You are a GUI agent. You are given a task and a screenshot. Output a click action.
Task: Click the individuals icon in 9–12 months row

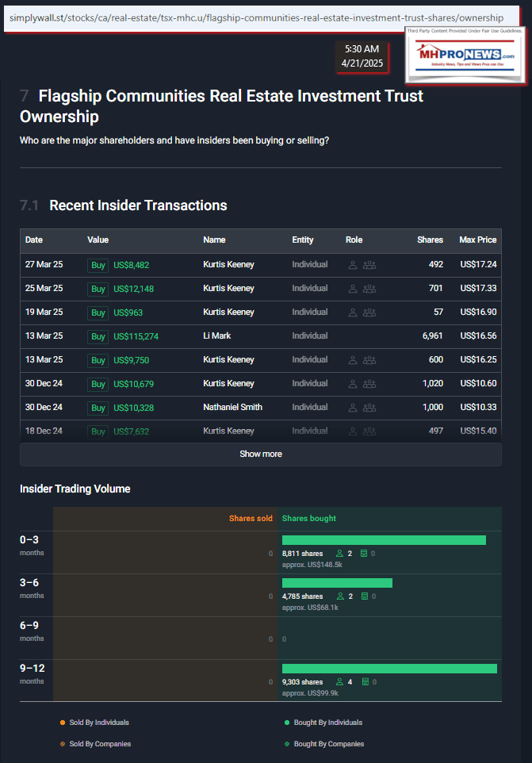click(x=340, y=682)
